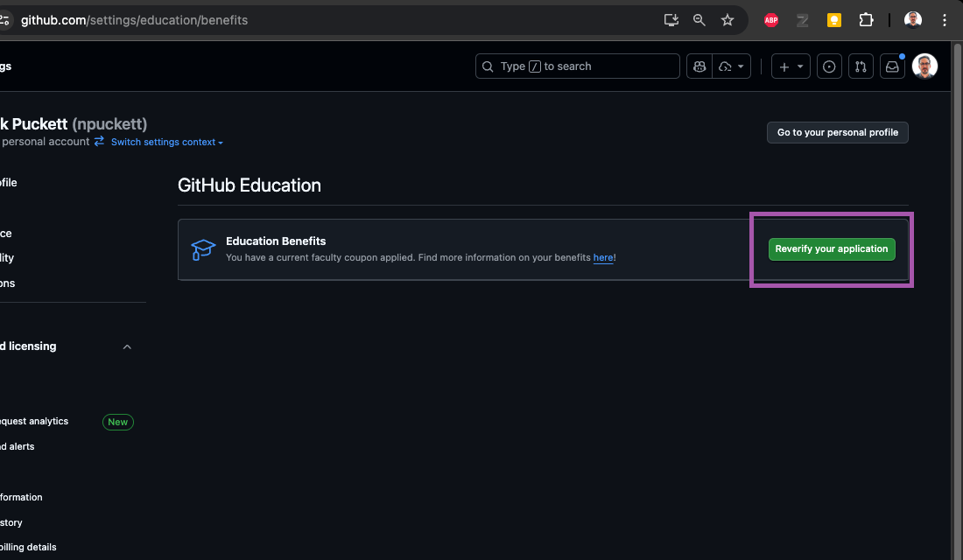
Task: Open the billing details sidebar item
Action: (28, 547)
